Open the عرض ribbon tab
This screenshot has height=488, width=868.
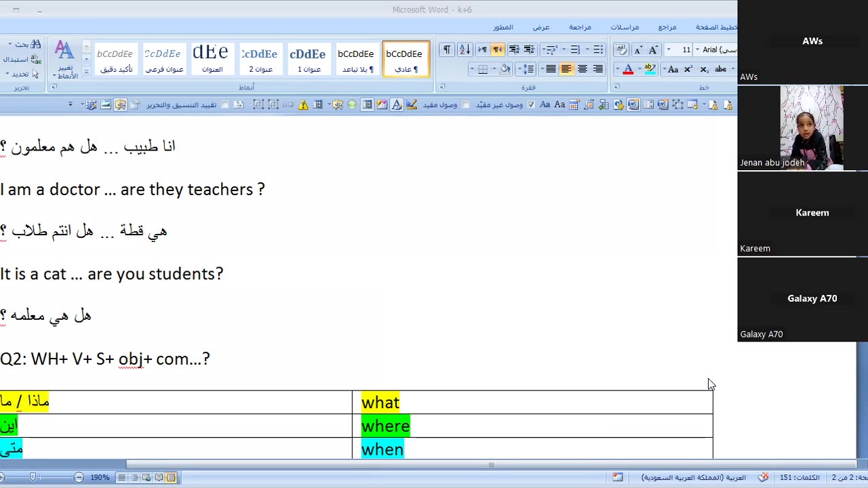click(x=541, y=27)
